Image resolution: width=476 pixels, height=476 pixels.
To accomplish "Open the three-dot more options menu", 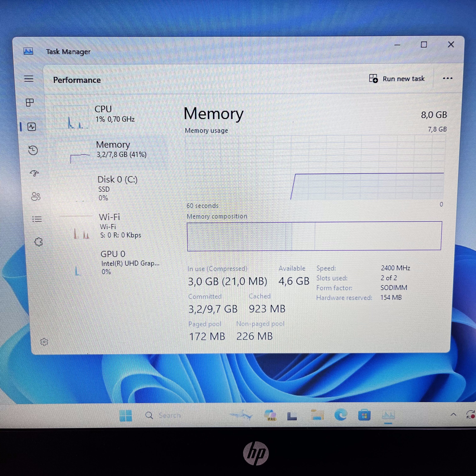I will 447,78.
